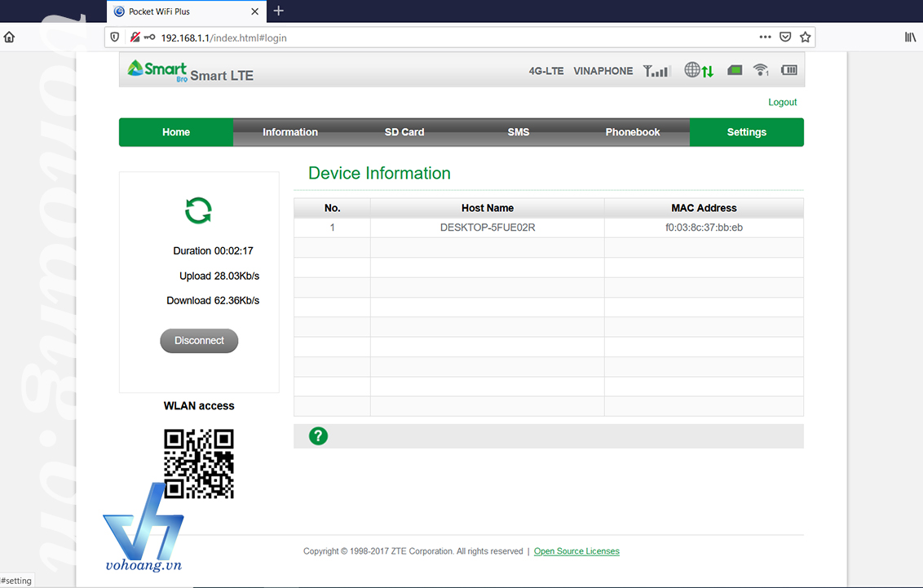This screenshot has width=923, height=588.
Task: Open the Home tab
Action: [x=176, y=132]
